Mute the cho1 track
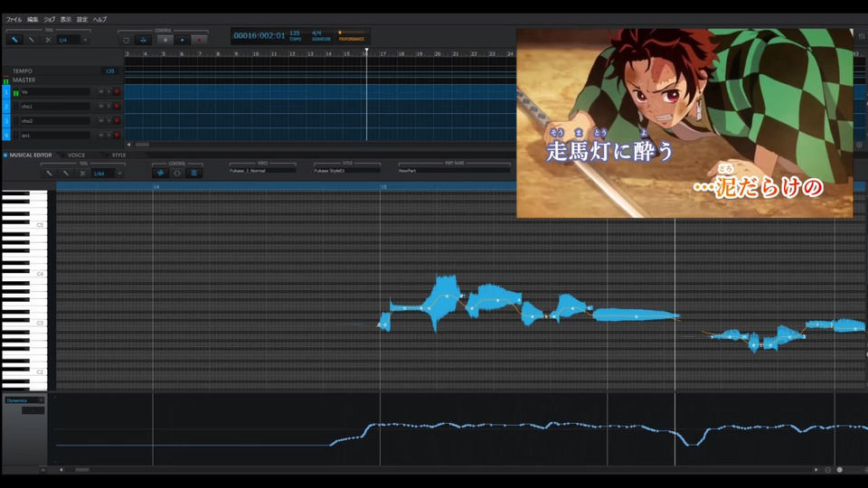 (x=100, y=107)
